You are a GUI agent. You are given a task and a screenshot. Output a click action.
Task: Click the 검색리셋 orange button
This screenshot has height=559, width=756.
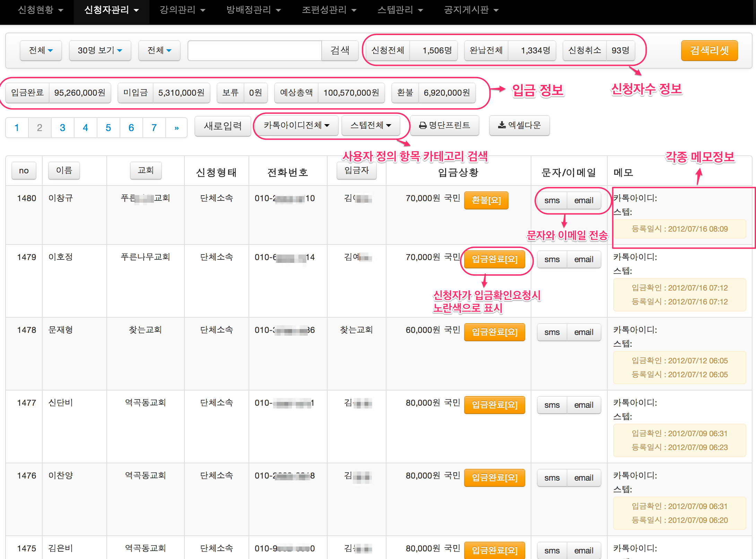709,51
